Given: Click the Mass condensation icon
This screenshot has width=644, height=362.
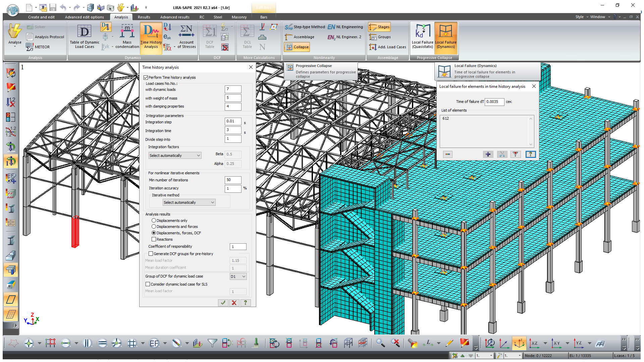Looking at the screenshot, I should tap(127, 36).
